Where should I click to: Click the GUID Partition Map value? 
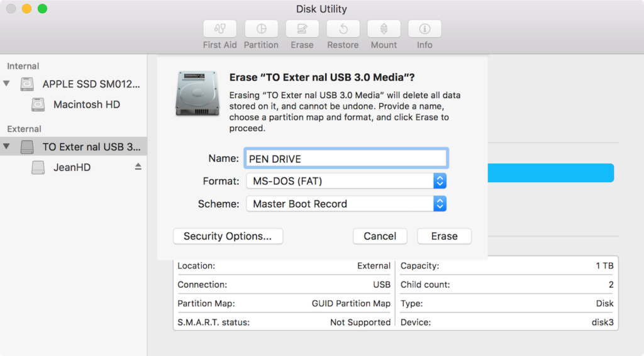coord(351,303)
